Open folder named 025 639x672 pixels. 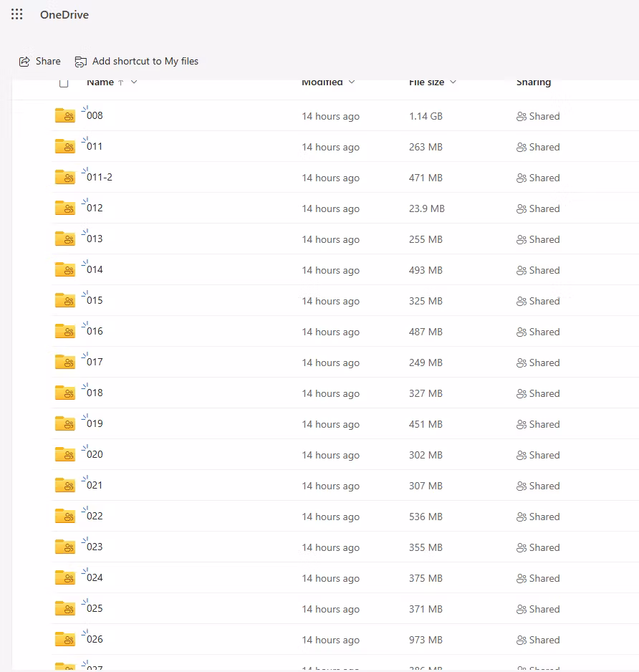point(95,610)
